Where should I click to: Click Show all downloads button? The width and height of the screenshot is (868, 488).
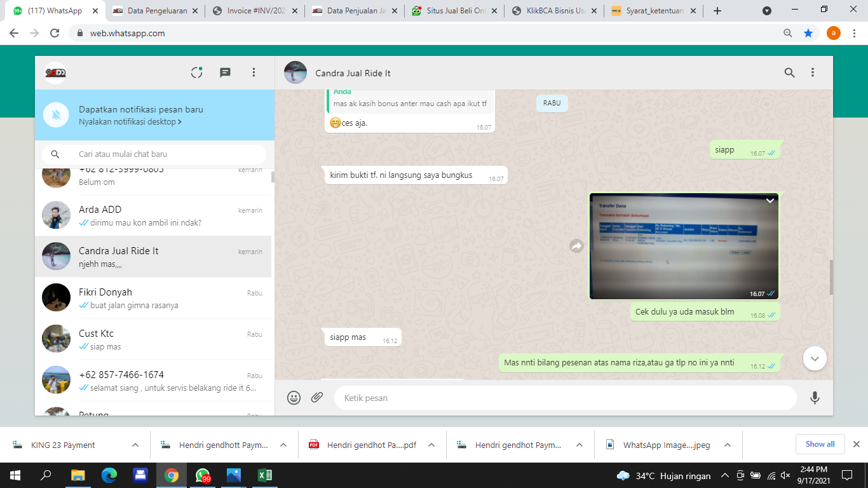(x=820, y=444)
